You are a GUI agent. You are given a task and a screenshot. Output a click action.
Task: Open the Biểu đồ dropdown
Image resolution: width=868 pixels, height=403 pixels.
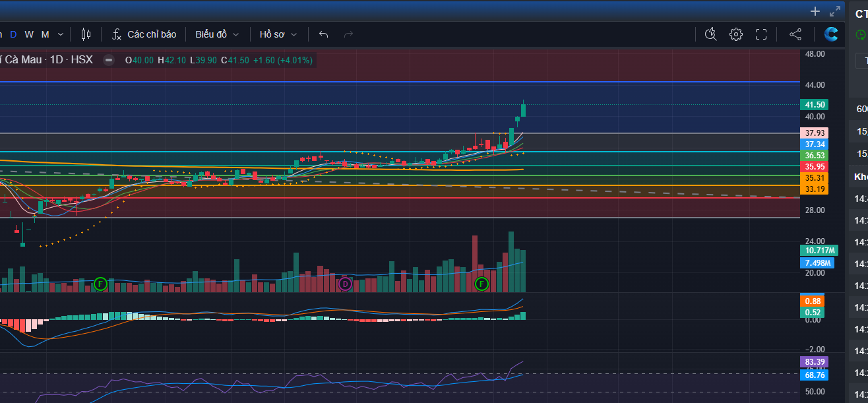point(217,34)
